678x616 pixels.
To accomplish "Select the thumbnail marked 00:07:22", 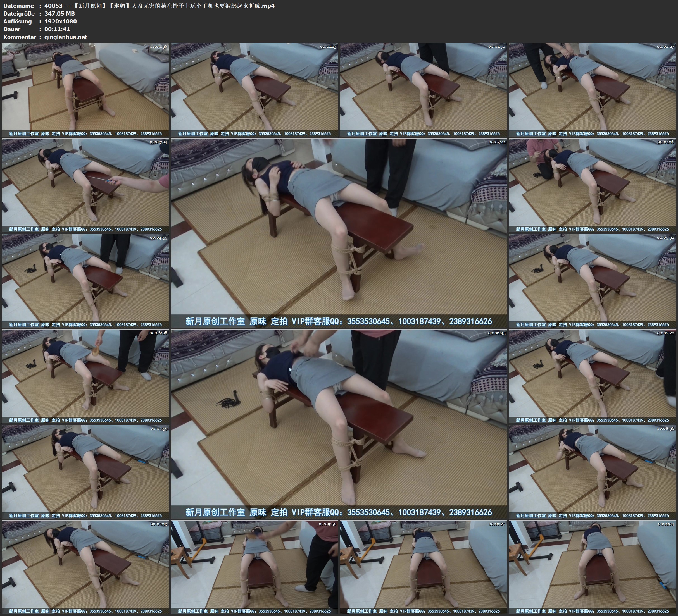I will [x=592, y=376].
